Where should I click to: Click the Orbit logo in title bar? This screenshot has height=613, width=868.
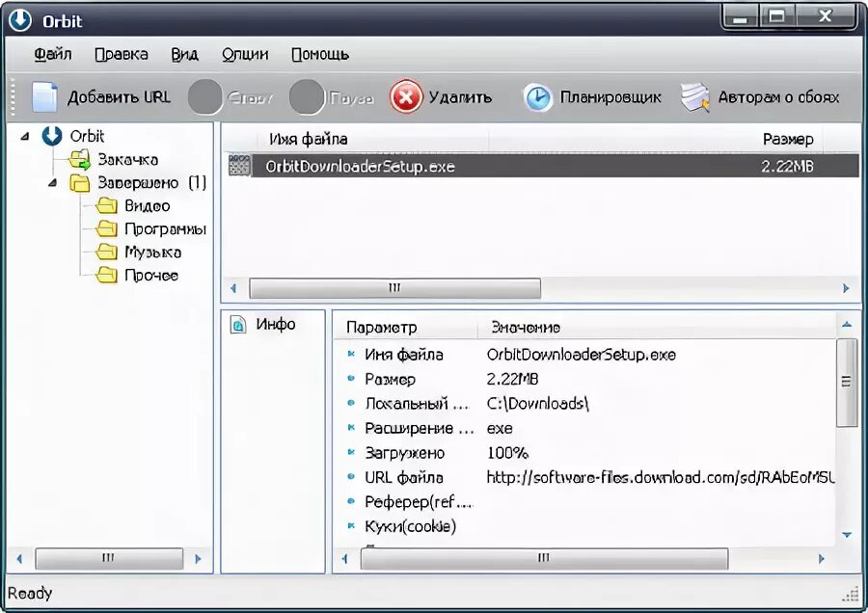pos(20,20)
